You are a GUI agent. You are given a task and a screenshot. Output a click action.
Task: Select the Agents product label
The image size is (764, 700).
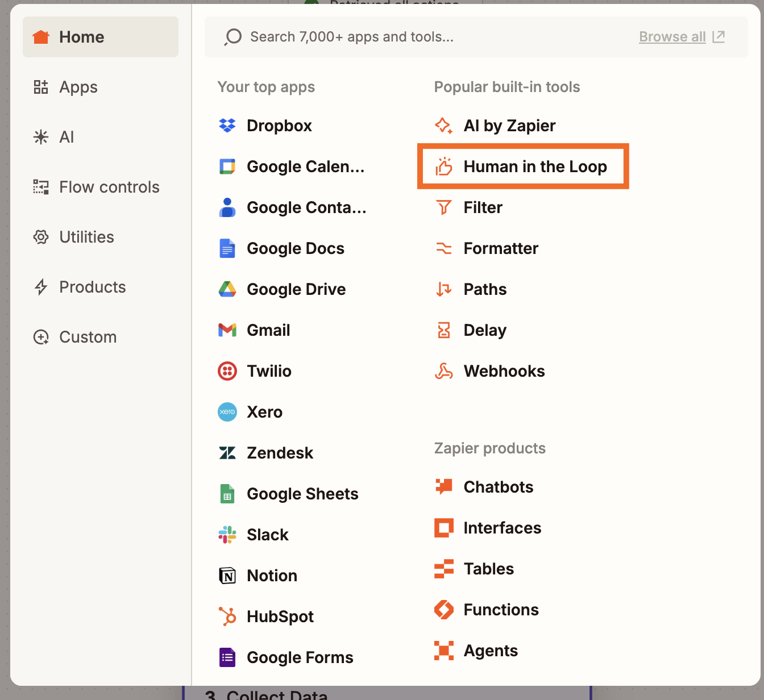point(491,651)
